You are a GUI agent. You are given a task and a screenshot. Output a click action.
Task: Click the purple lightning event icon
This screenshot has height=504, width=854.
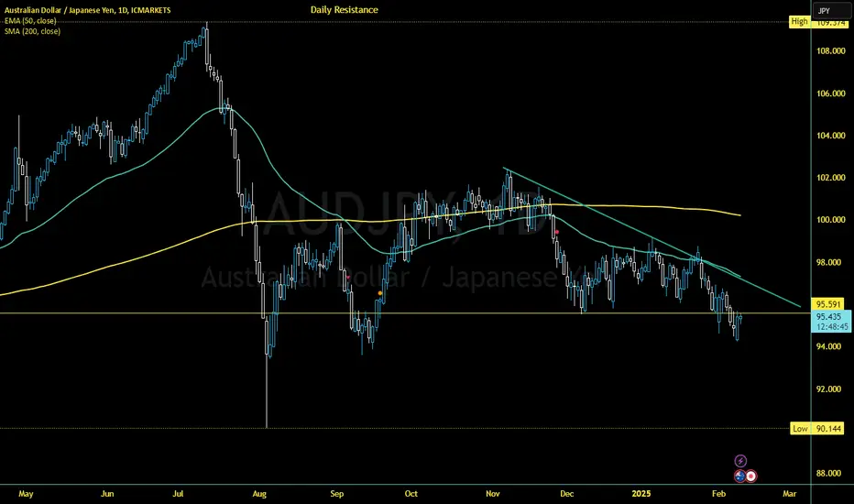(740, 461)
